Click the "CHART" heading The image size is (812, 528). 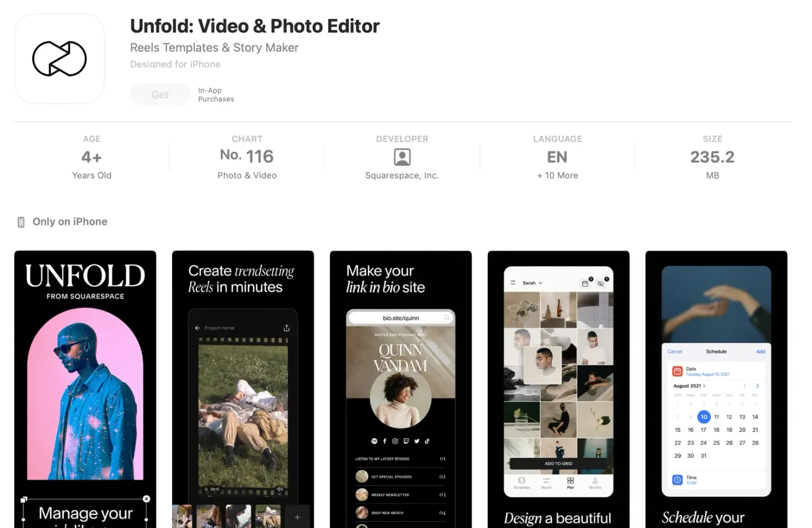(247, 139)
